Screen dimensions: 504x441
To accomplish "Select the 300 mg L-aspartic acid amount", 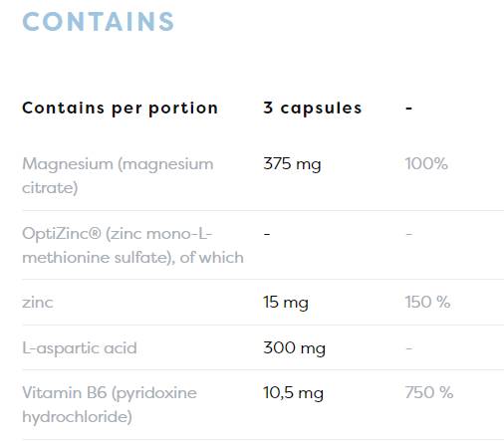I will coord(295,348).
